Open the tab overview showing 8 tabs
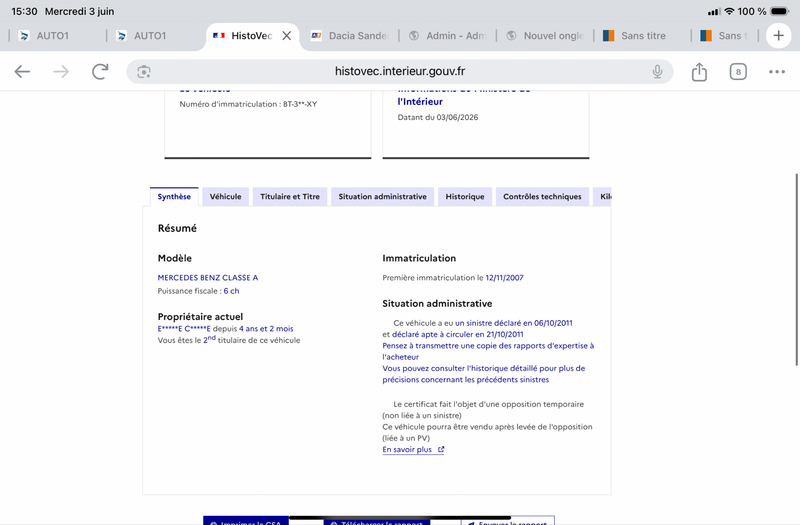 tap(738, 72)
